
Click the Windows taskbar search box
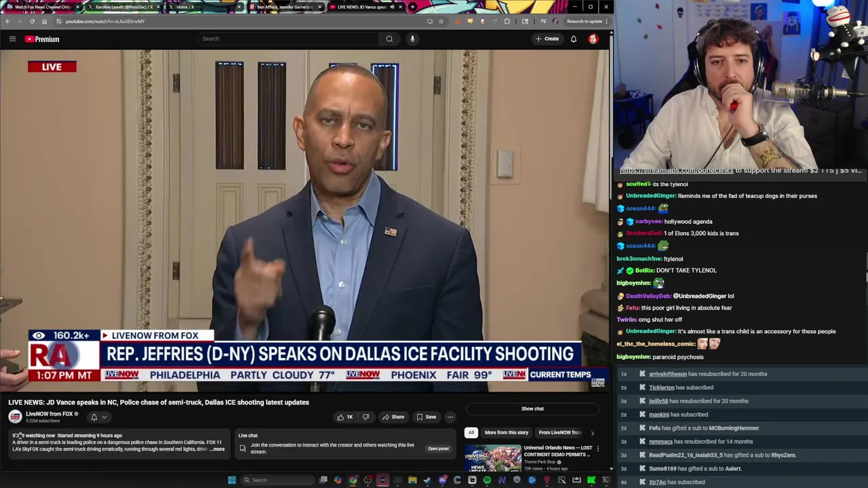tap(277, 480)
